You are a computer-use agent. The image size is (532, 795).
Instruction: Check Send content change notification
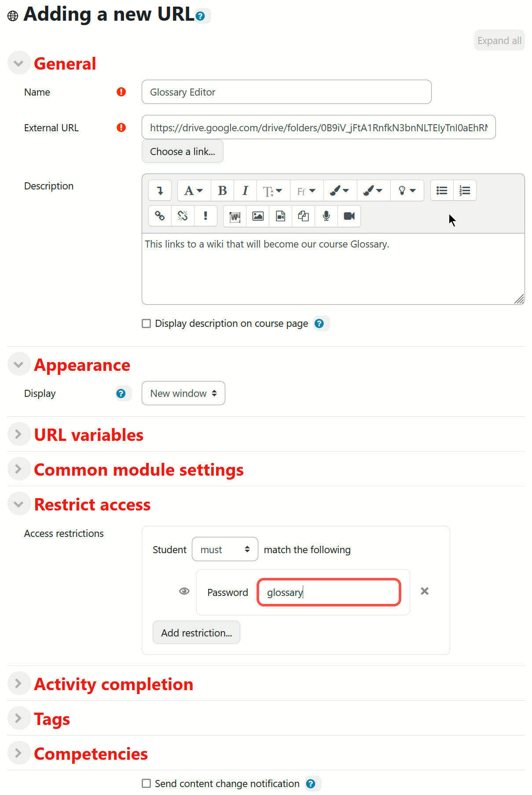[147, 784]
